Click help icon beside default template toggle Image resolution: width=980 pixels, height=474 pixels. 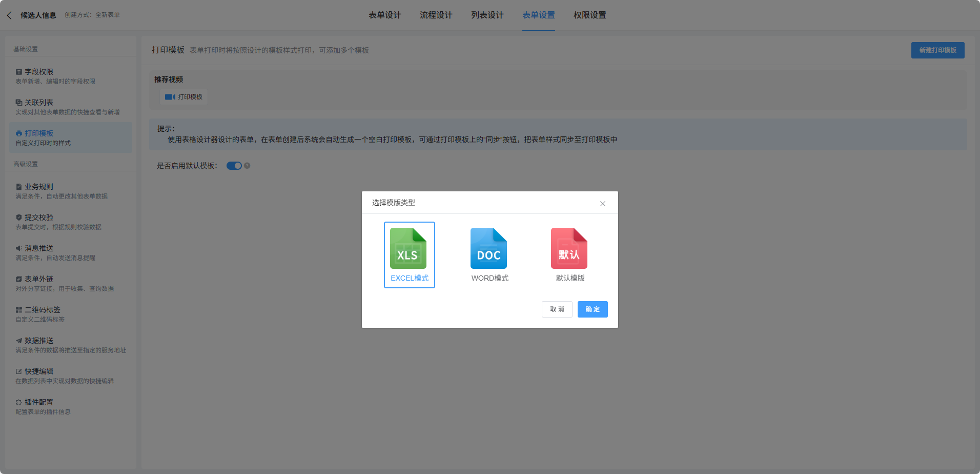(x=247, y=166)
